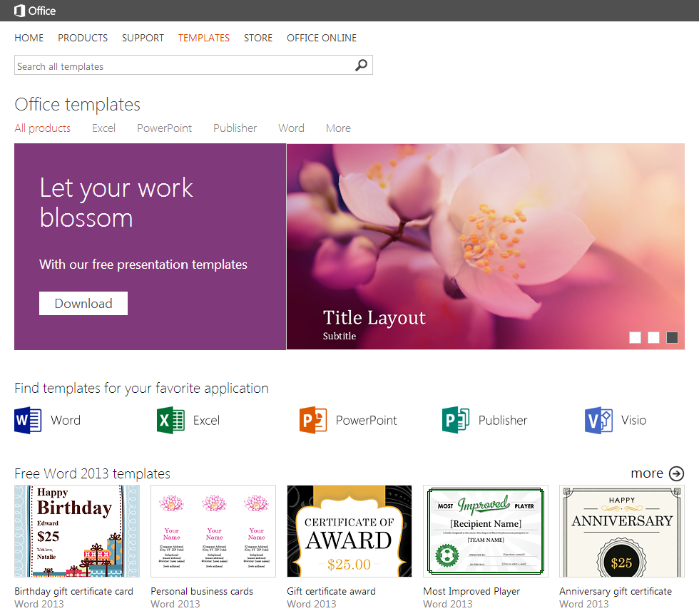Go to the SUPPORT menu item
This screenshot has height=616, width=699.
(143, 38)
